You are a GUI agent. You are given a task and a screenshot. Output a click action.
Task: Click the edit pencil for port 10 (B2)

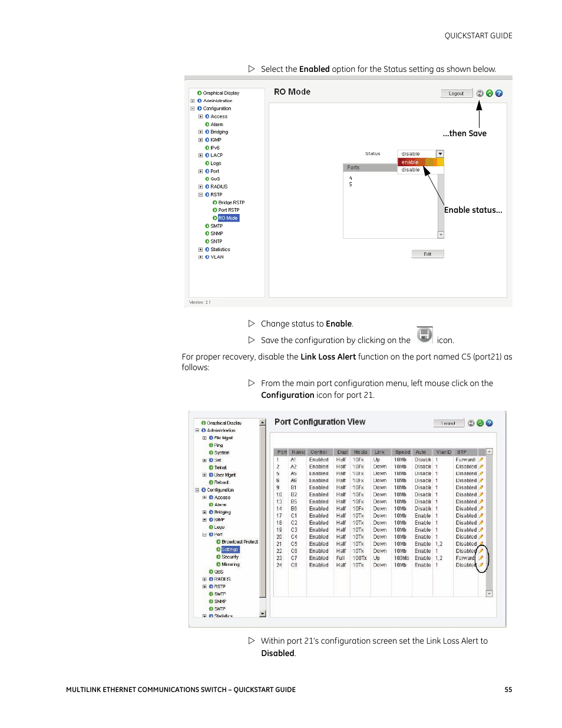[481, 495]
